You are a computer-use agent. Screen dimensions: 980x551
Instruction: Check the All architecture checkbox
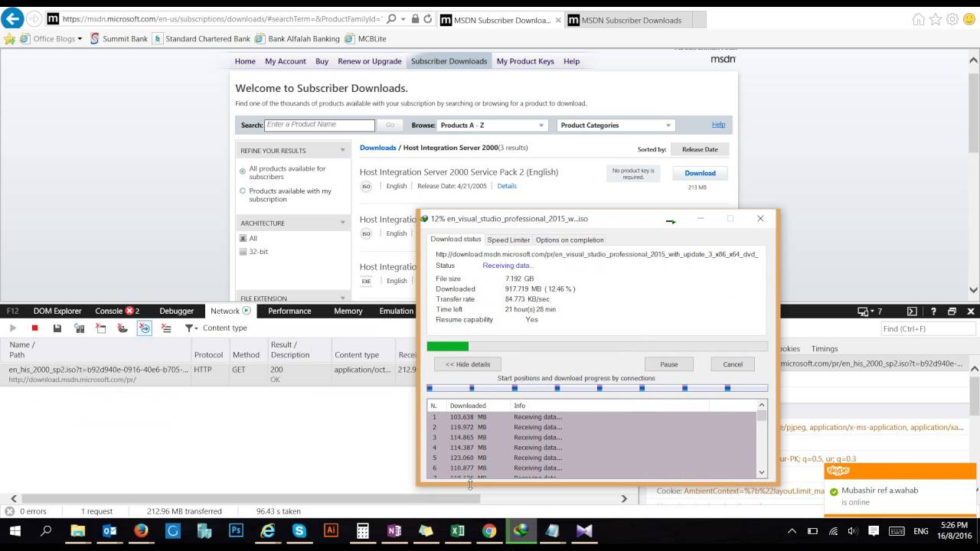pos(243,239)
